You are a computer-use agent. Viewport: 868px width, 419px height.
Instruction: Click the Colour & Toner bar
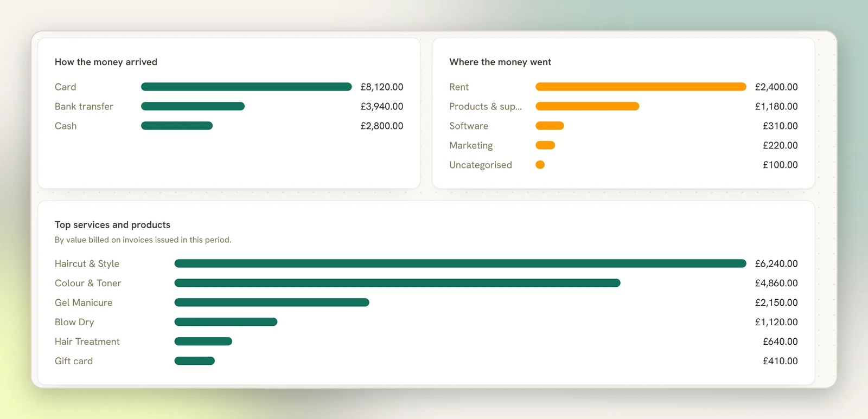tap(397, 283)
